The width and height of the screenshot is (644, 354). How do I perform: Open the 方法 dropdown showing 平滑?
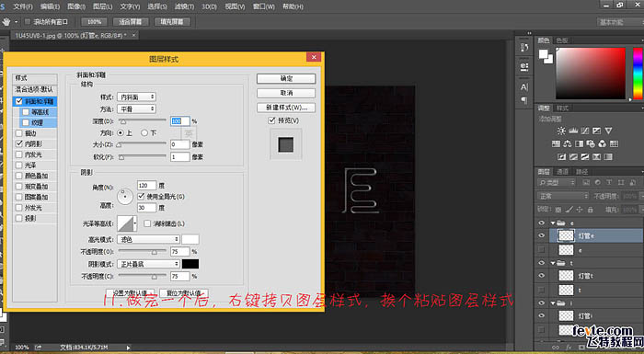click(137, 108)
